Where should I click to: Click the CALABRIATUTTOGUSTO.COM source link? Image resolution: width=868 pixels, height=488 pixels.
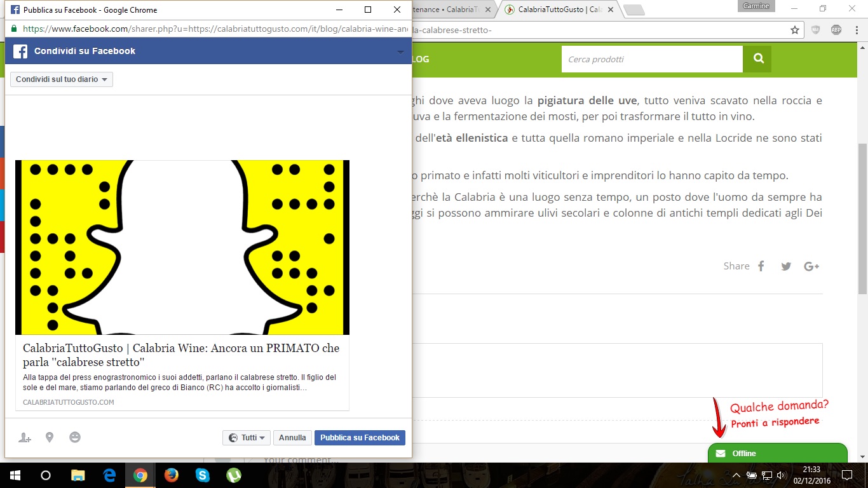click(69, 402)
